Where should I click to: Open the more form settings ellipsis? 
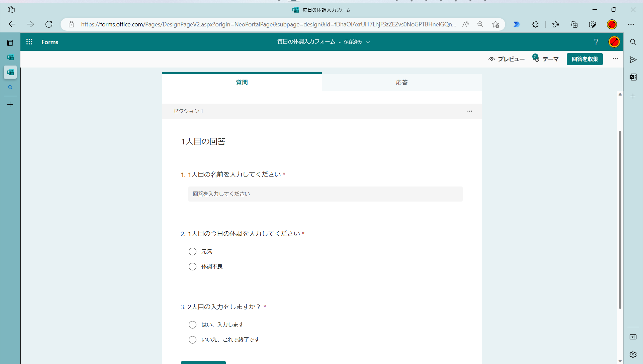pos(615,59)
